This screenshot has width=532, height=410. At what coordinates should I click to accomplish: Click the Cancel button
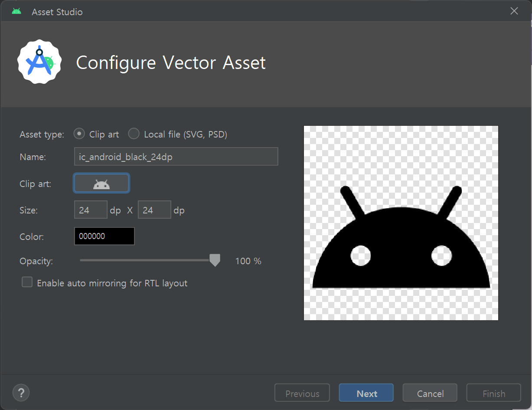coord(430,393)
